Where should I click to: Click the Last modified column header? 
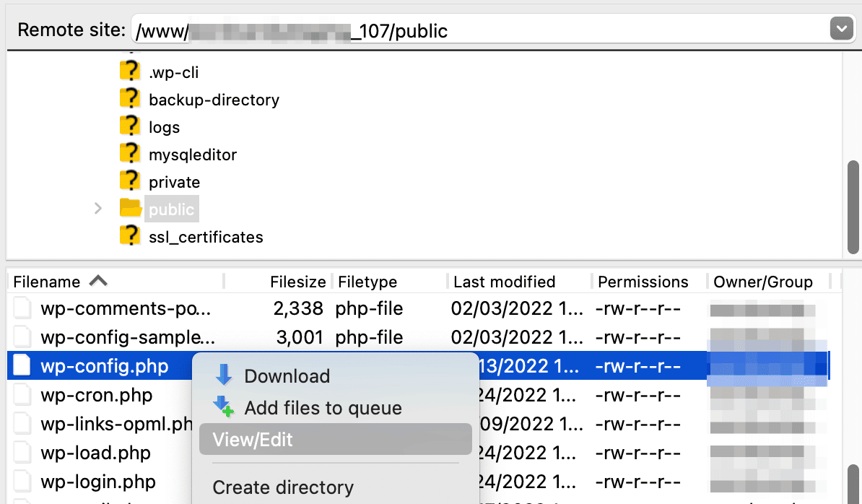point(502,282)
